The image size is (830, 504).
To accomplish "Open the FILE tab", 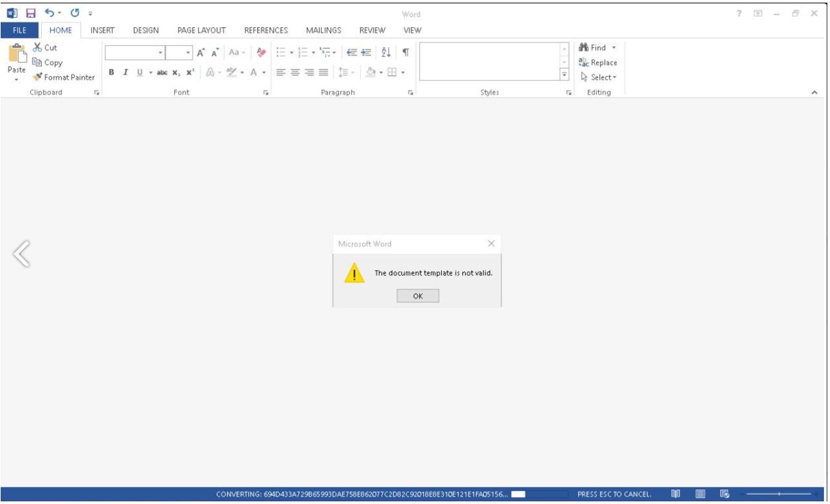I will click(21, 30).
